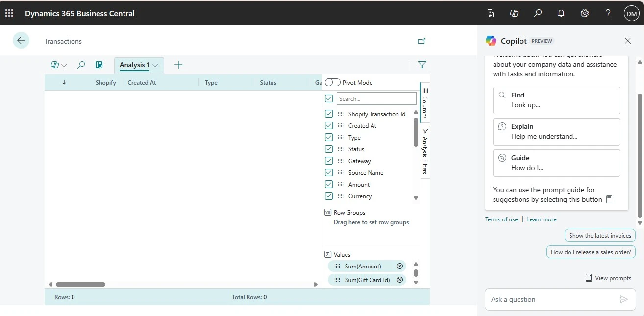The width and height of the screenshot is (644, 316).
Task: Close the Copilot pane
Action: pyautogui.click(x=628, y=41)
